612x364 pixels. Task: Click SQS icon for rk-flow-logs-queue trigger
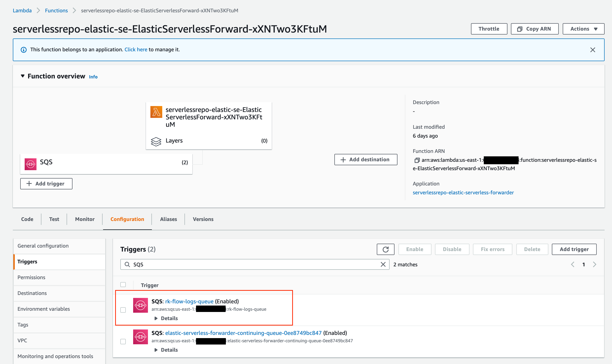coord(141,305)
